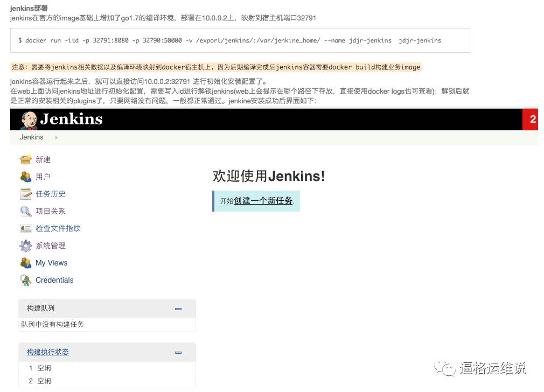544x392 pixels.
Task: Click the 任务历史 notepad icon
Action: (26, 194)
